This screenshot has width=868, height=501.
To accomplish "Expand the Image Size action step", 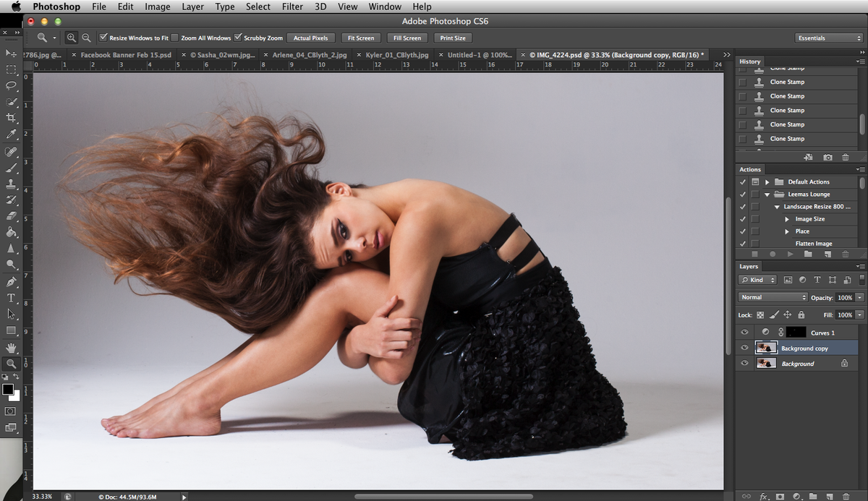I will (788, 219).
